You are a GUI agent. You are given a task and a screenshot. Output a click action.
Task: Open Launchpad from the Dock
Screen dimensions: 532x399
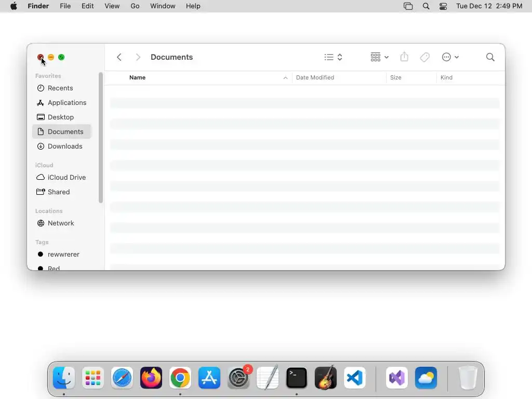pyautogui.click(x=93, y=378)
